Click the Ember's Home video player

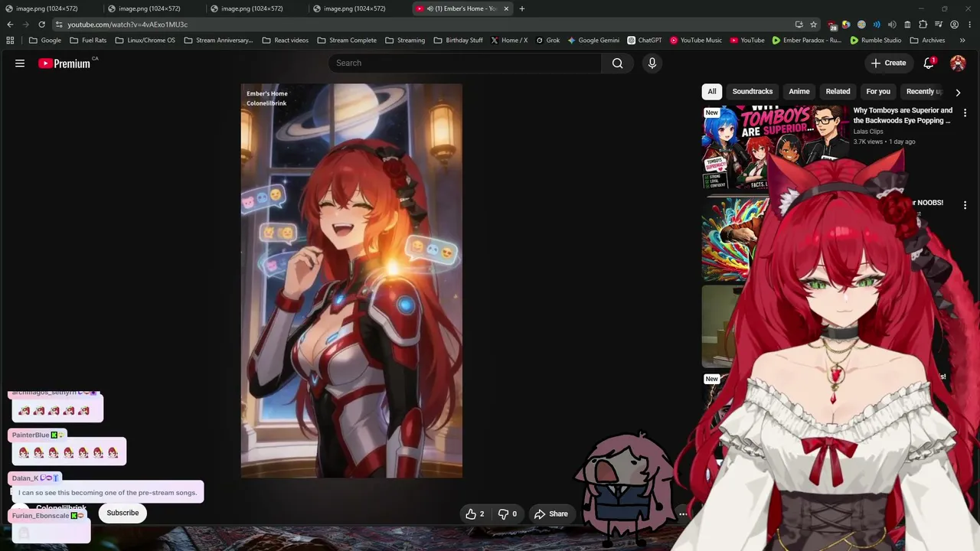click(x=351, y=281)
